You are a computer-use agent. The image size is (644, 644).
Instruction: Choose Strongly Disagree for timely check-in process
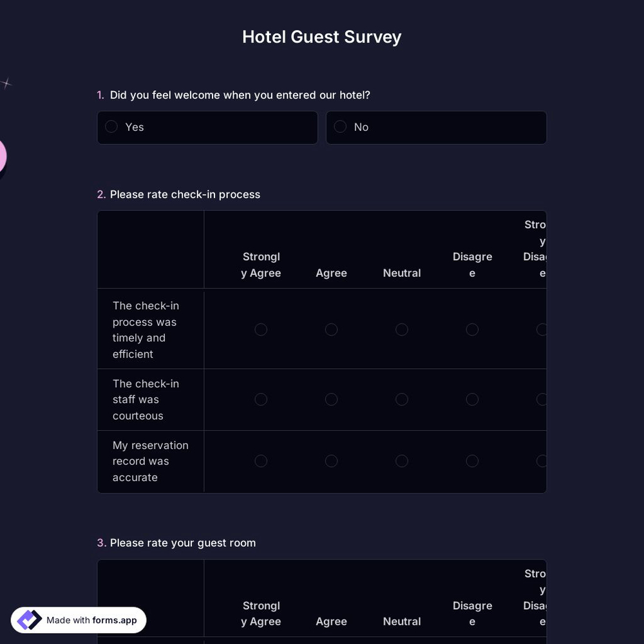(542, 329)
